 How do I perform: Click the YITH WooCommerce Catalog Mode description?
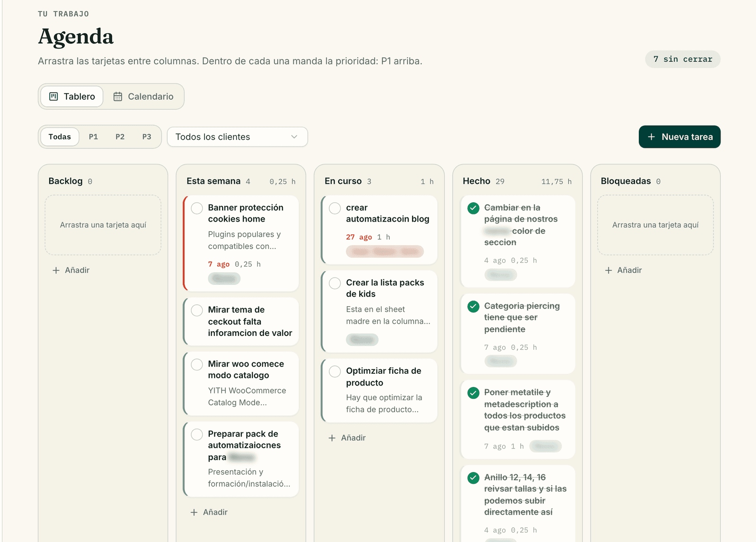(x=247, y=396)
